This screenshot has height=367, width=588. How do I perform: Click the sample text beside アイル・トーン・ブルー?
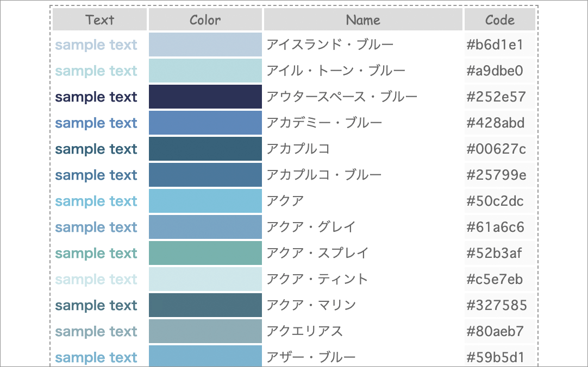[96, 71]
